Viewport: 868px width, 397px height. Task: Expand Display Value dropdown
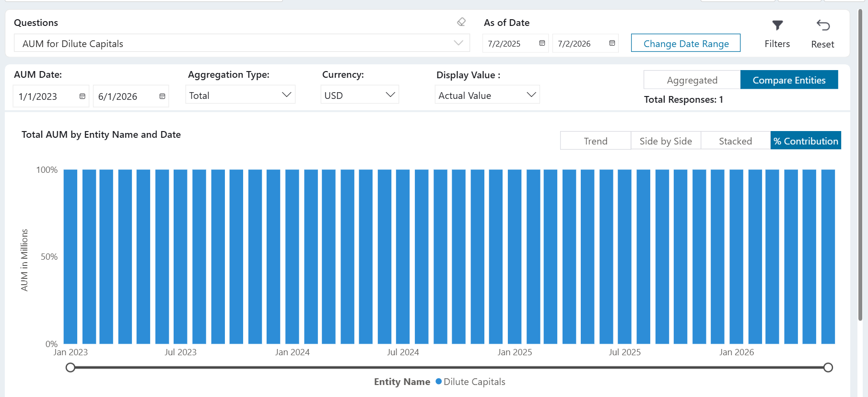click(x=487, y=95)
